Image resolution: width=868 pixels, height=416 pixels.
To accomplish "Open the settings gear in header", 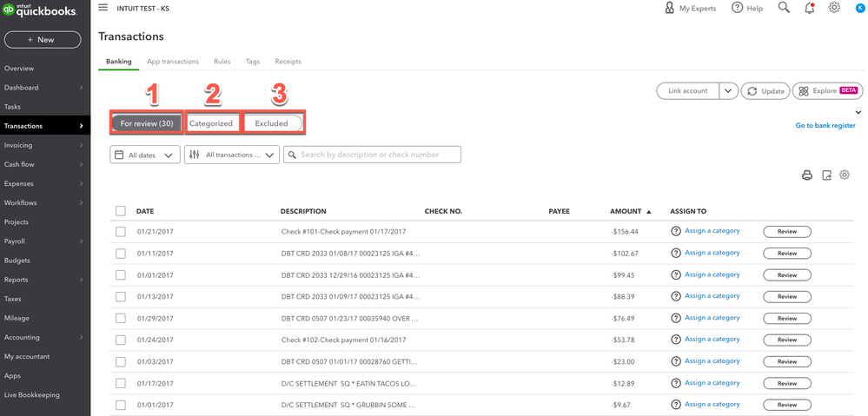I will tap(834, 8).
